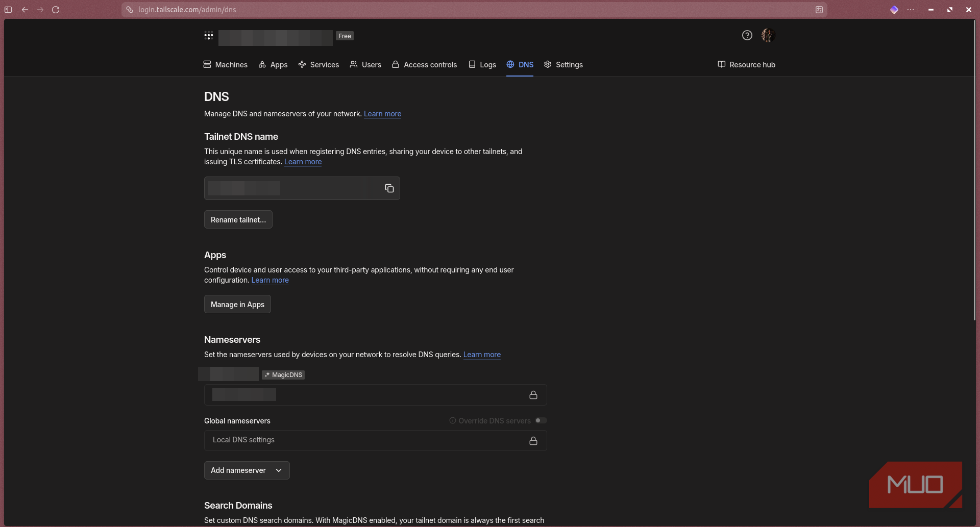
Task: Click the lock icon beside Local DNS settings
Action: point(533,441)
